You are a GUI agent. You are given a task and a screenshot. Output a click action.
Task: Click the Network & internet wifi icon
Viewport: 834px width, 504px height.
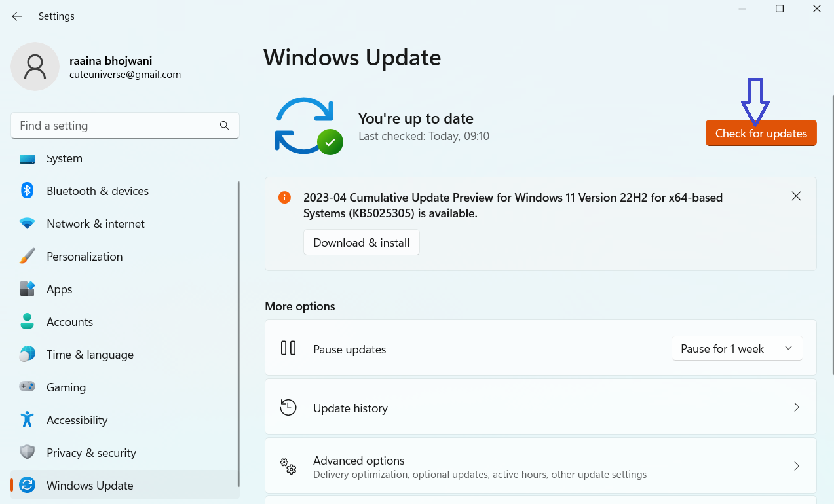tap(27, 223)
